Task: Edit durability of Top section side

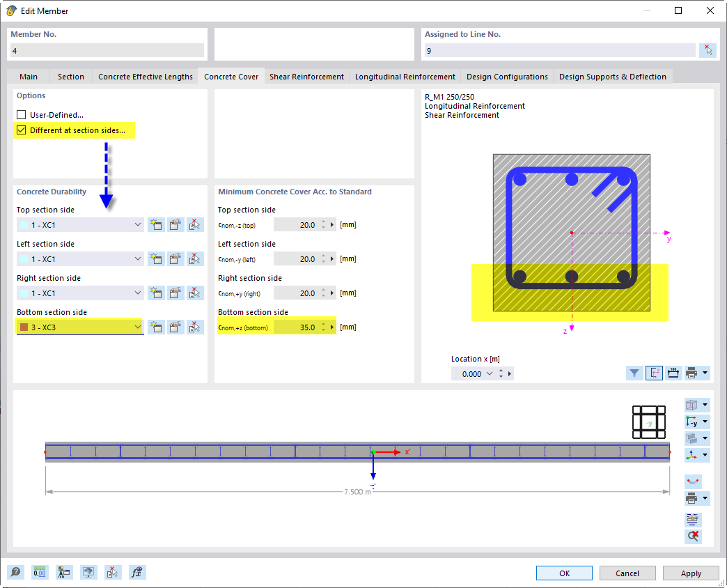Action: click(175, 225)
